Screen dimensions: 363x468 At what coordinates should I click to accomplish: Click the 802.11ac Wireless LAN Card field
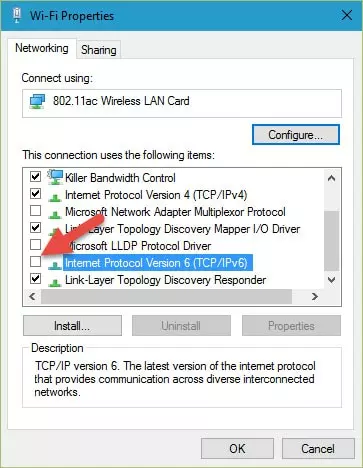click(182, 103)
